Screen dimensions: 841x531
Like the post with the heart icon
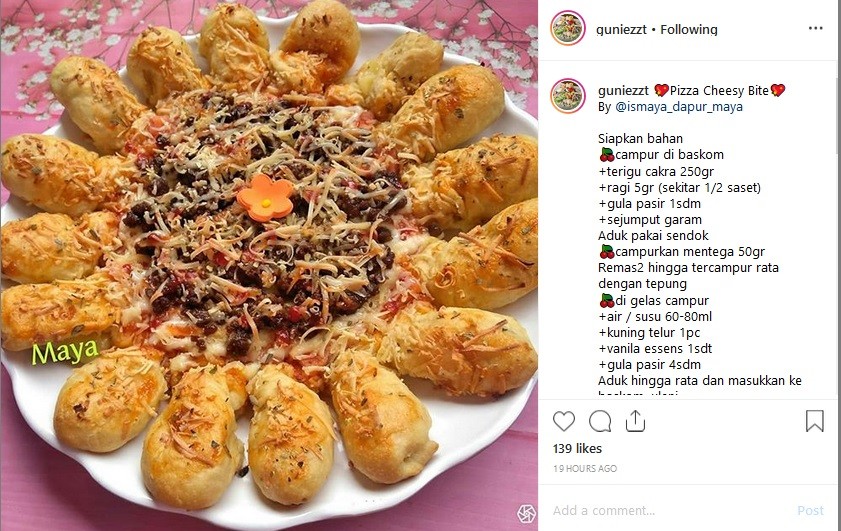pyautogui.click(x=564, y=421)
